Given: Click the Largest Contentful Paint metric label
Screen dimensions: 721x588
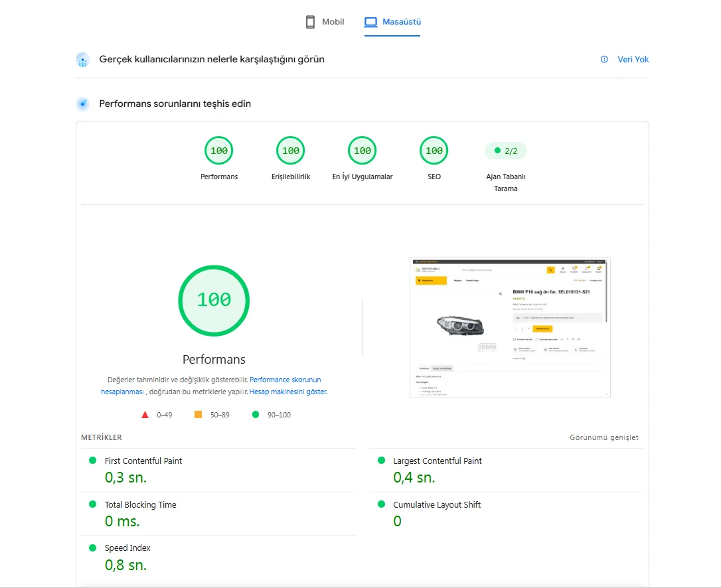Looking at the screenshot, I should (438, 461).
